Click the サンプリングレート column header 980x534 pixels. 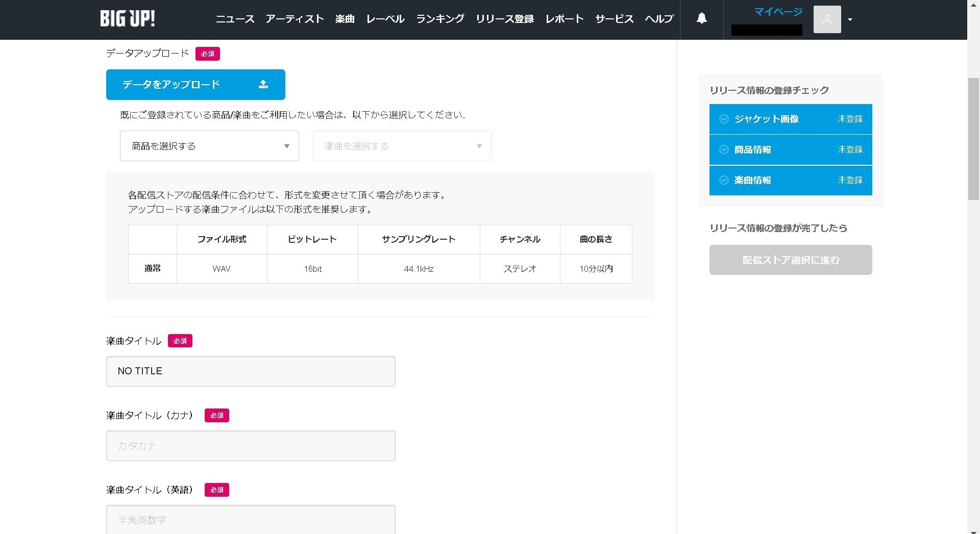(x=419, y=239)
